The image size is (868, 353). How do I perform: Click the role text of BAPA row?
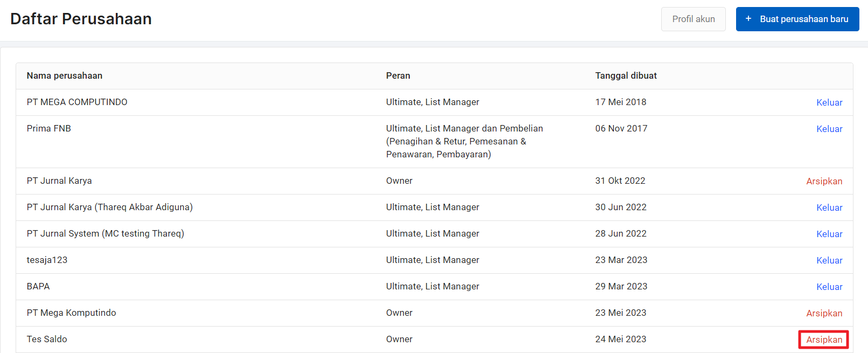[x=432, y=286]
